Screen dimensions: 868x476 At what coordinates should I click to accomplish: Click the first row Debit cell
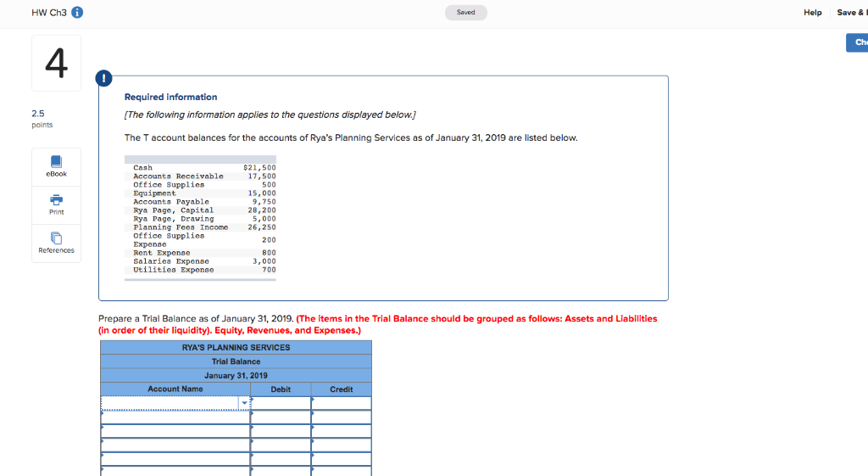[281, 403]
